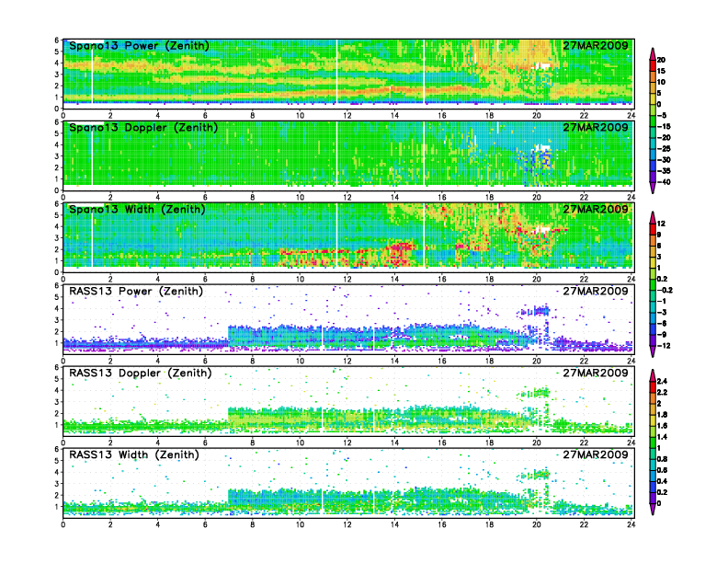The image size is (728, 563).
Task: Click the 27MAR2009 date in RASS13 Doppler panel
Action: (x=596, y=373)
